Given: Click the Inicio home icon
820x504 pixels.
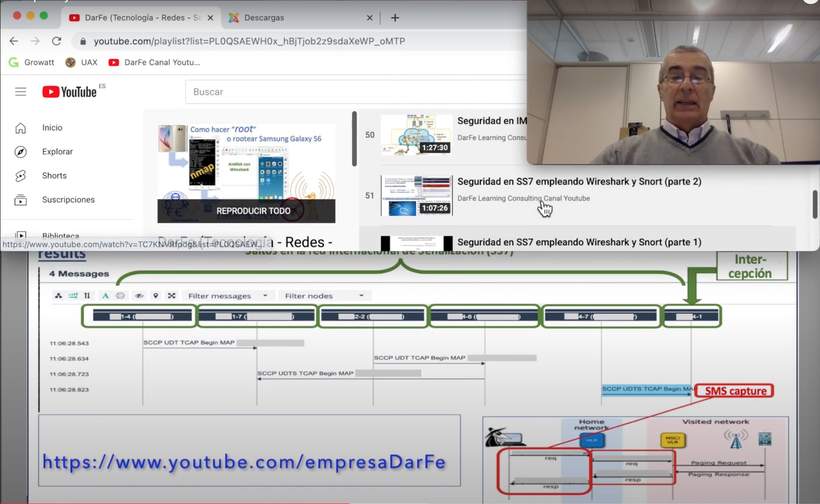Looking at the screenshot, I should (x=21, y=128).
